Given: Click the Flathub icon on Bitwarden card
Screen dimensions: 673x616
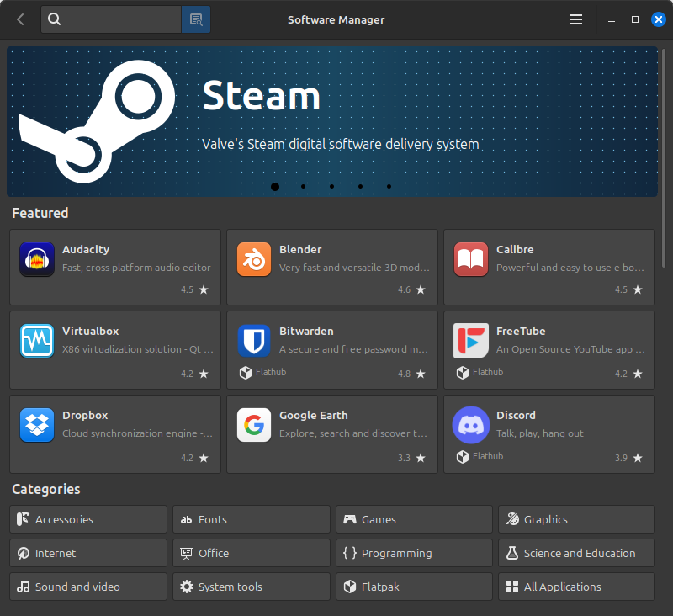Looking at the screenshot, I should [246, 373].
